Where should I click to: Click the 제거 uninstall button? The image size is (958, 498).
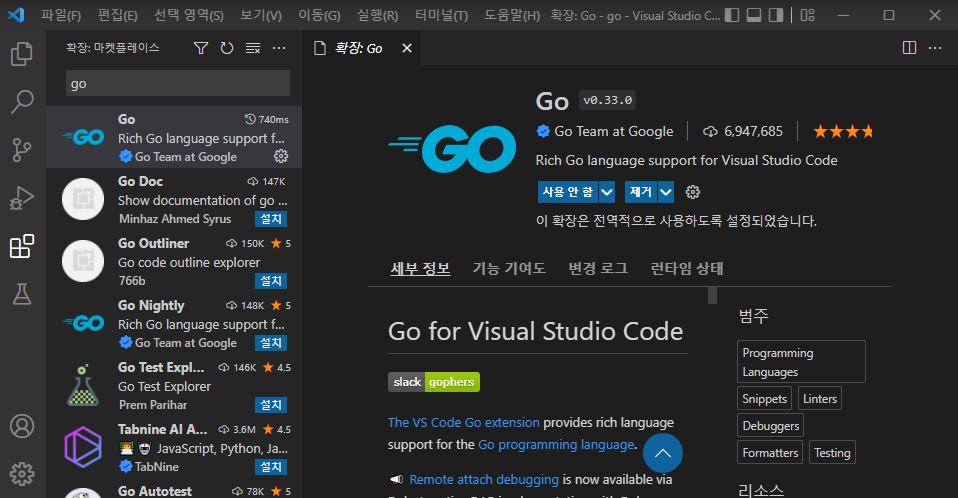click(x=640, y=192)
